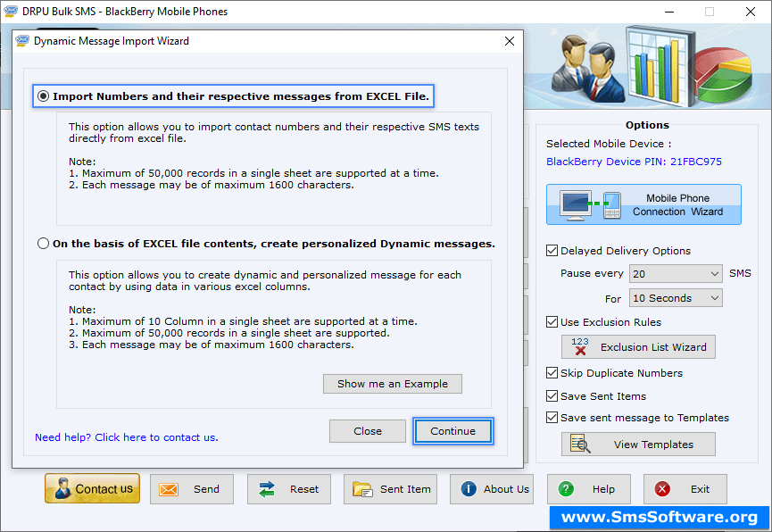Click the red X Exit icon
This screenshot has width=772, height=532.
[x=662, y=488]
